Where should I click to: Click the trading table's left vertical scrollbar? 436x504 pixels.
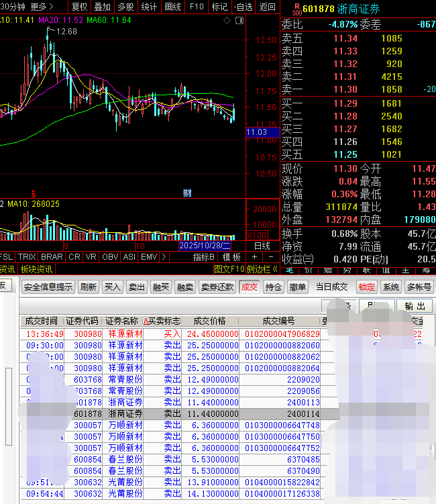9,406
